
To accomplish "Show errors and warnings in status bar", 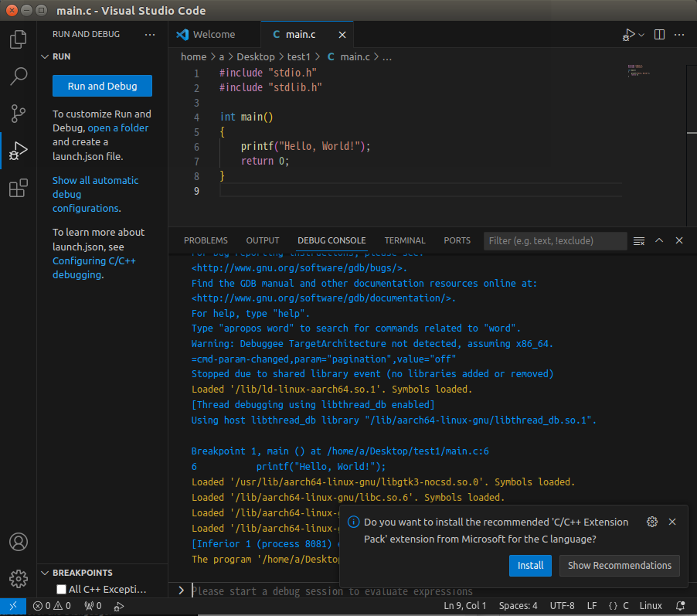I will (52, 605).
